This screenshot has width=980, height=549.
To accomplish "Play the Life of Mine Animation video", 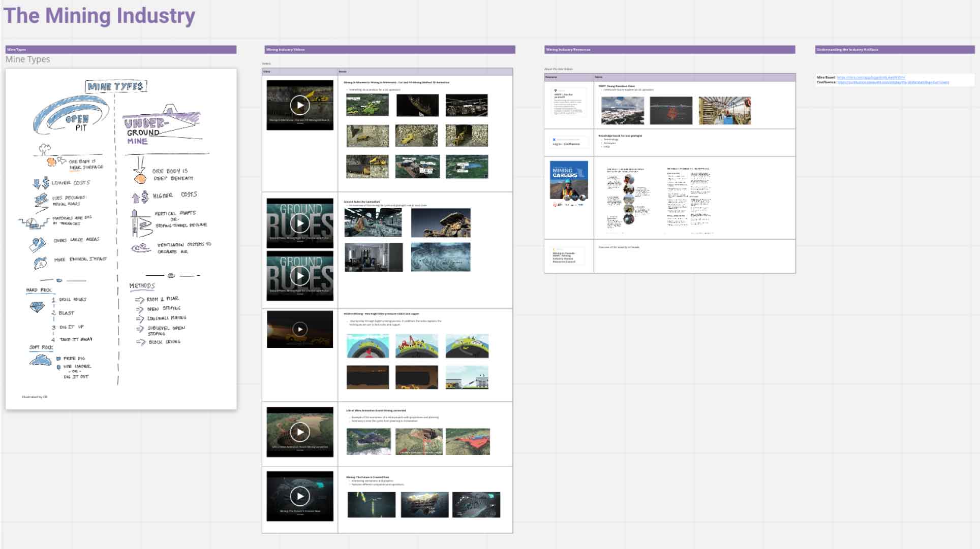I will pyautogui.click(x=300, y=432).
